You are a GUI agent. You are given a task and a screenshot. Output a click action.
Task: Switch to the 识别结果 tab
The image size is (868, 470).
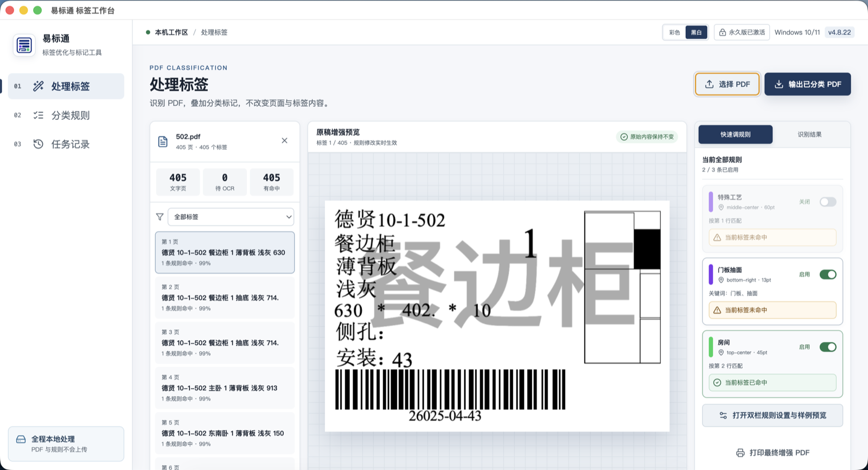click(809, 135)
